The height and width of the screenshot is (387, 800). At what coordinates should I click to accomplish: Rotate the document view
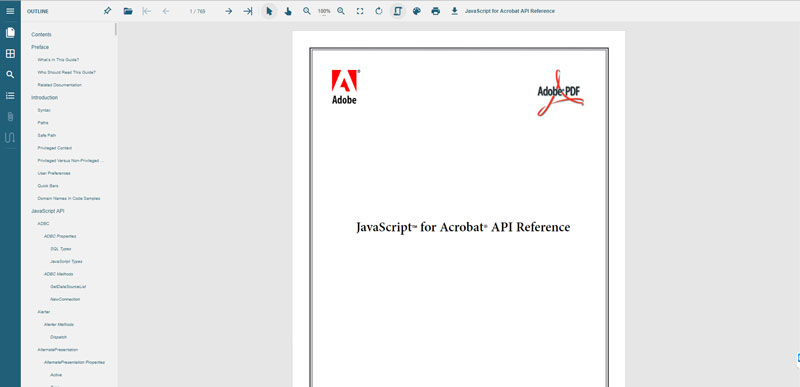(379, 11)
